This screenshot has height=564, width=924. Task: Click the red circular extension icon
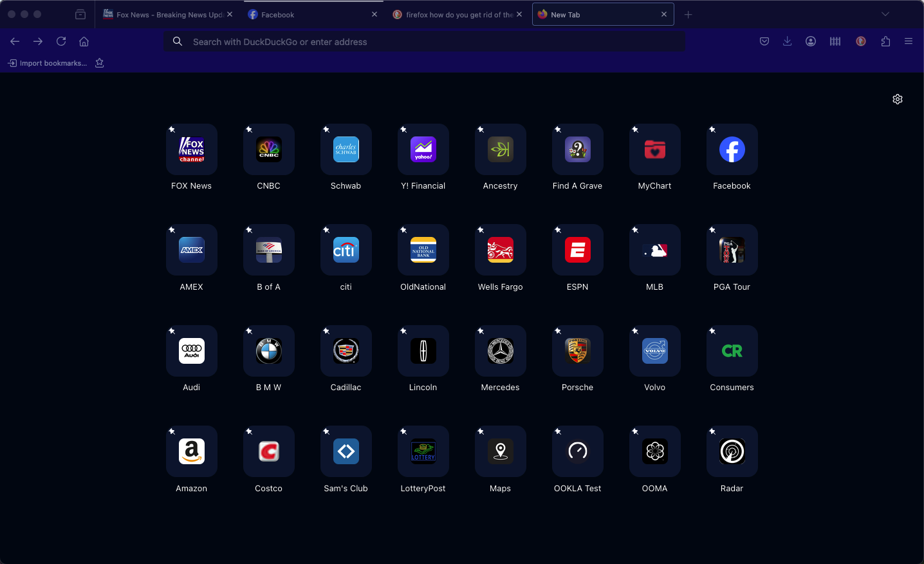click(861, 41)
